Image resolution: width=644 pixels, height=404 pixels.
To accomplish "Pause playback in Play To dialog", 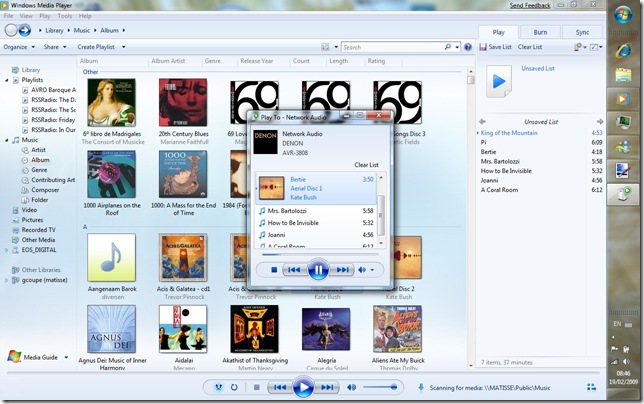I will [318, 269].
